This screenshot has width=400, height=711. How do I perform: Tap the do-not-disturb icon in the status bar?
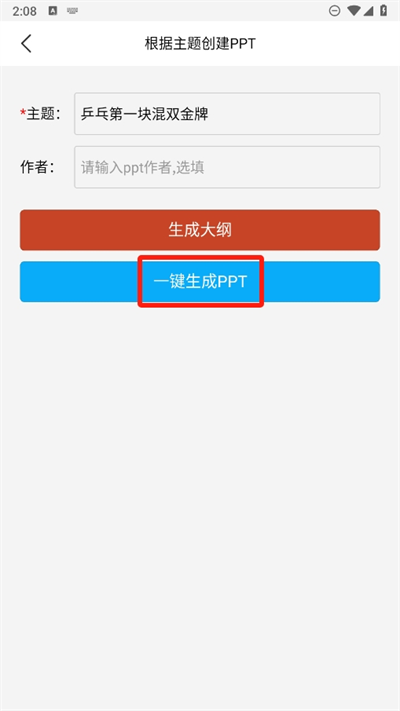[x=334, y=11]
